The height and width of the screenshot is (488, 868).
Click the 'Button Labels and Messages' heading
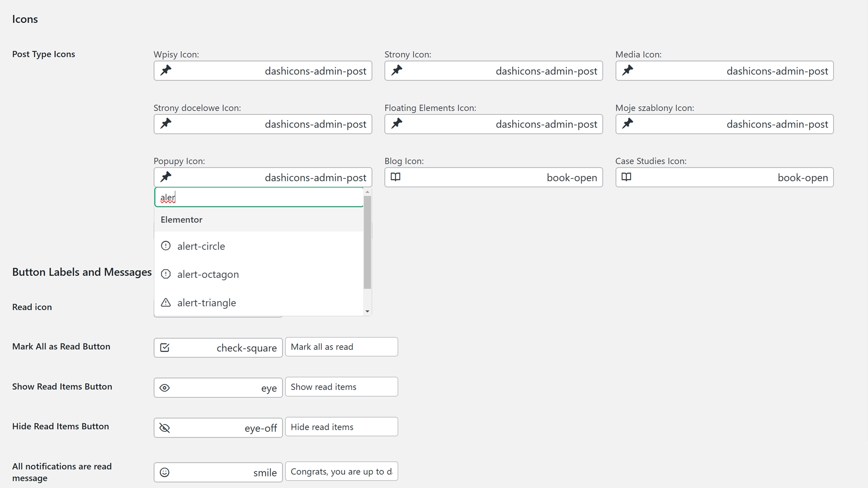pyautogui.click(x=82, y=272)
